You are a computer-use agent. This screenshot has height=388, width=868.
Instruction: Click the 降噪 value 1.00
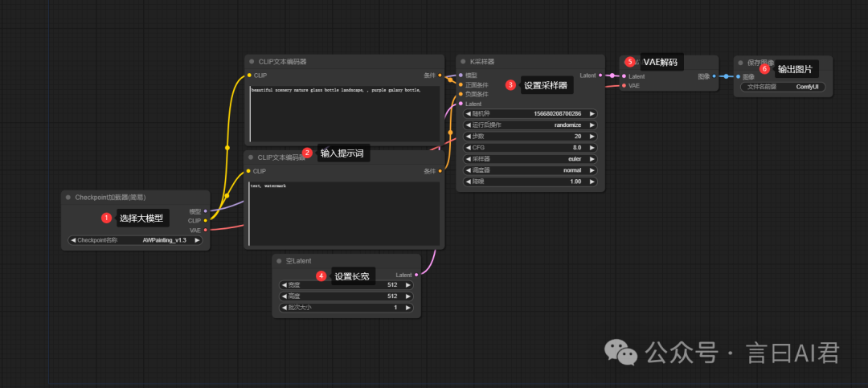(x=575, y=182)
